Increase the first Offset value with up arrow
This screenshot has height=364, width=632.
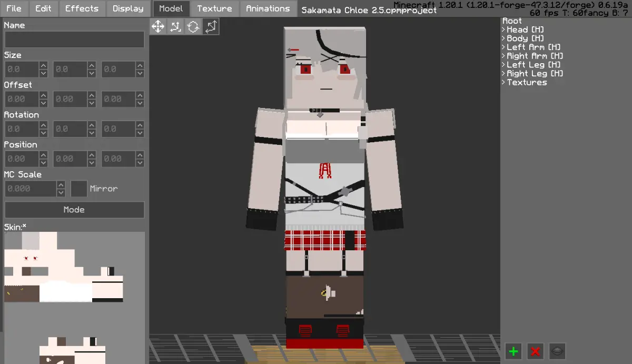(x=44, y=95)
